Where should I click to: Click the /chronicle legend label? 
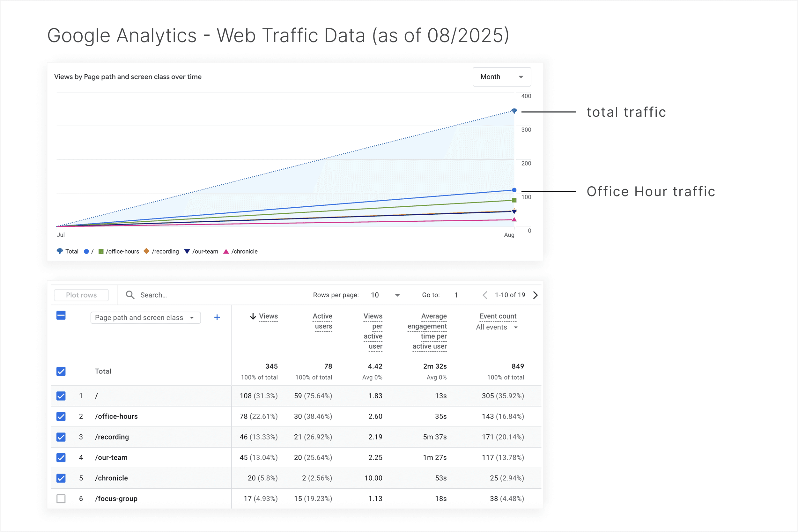(245, 251)
